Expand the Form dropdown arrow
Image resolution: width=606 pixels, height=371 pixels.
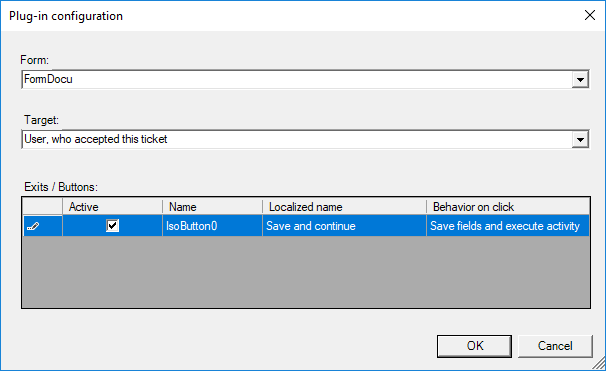click(580, 80)
